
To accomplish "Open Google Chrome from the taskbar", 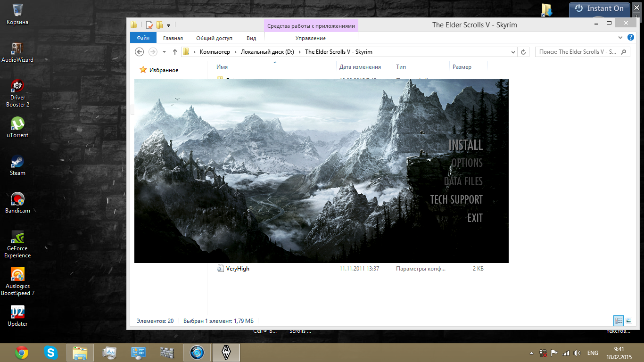I will click(21, 353).
